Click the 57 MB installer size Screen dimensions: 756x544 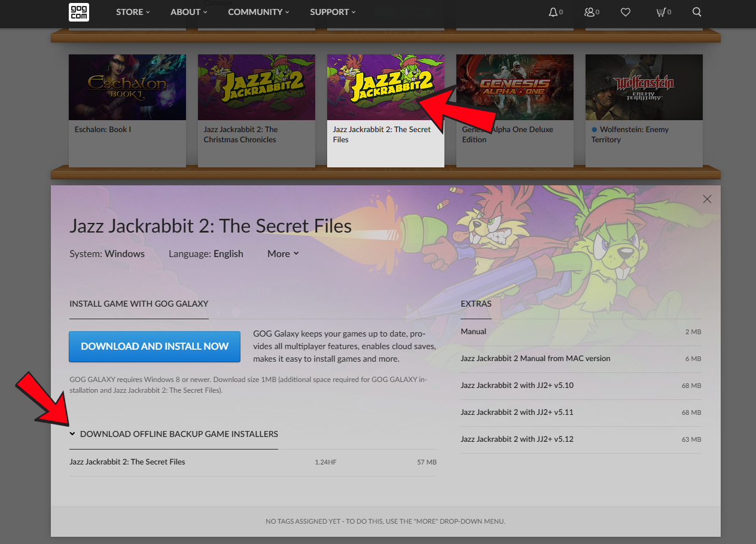tap(427, 462)
